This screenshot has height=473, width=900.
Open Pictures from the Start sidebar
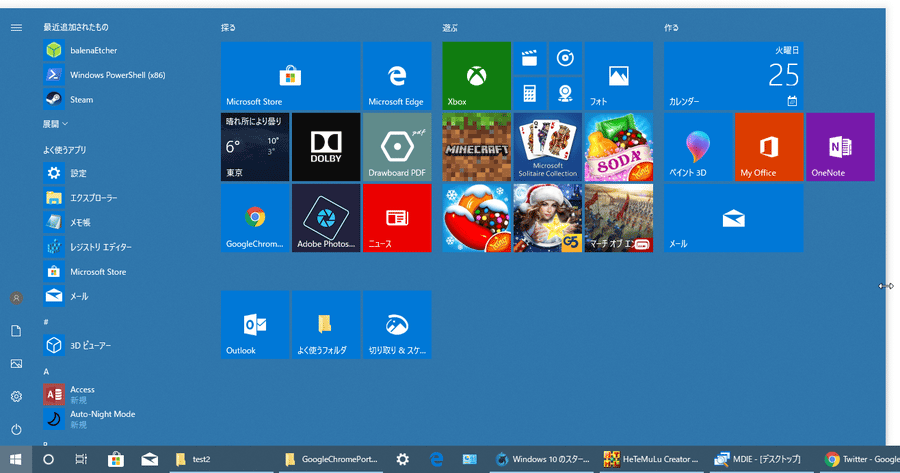(16, 364)
